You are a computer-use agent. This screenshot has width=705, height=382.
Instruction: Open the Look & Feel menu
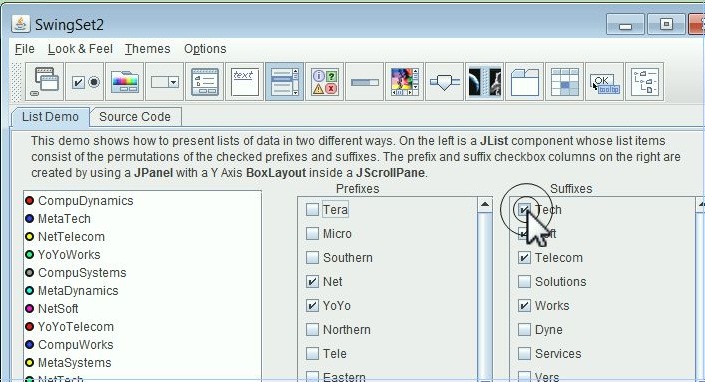pyautogui.click(x=80, y=49)
